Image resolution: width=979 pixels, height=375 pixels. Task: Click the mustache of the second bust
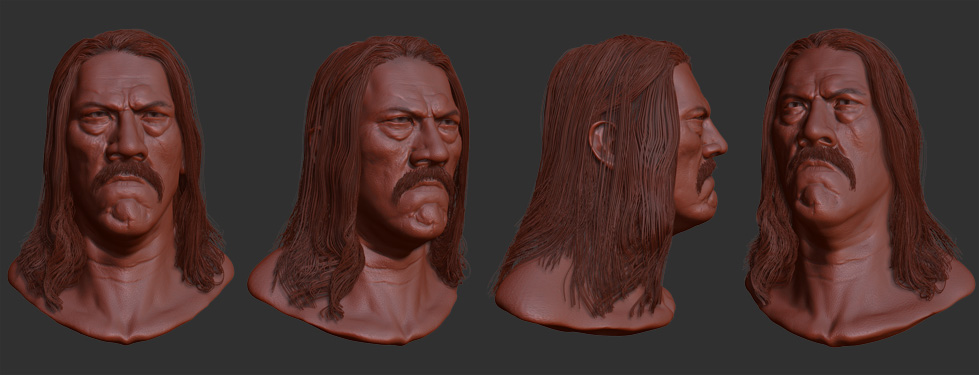click(x=423, y=180)
